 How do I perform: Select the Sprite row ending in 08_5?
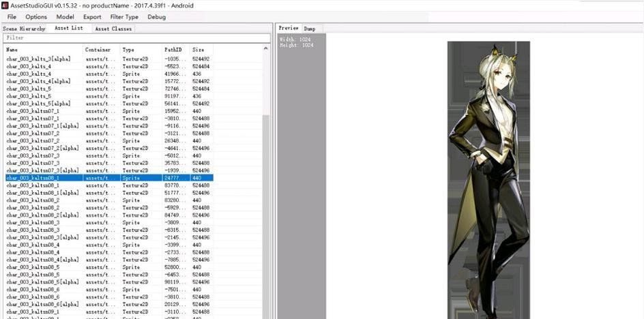pyautogui.click(x=109, y=267)
